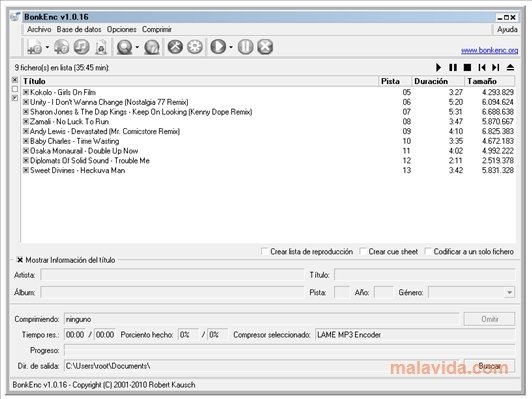Uncheck the Zamali - No Luck To Run track

click(x=26, y=121)
